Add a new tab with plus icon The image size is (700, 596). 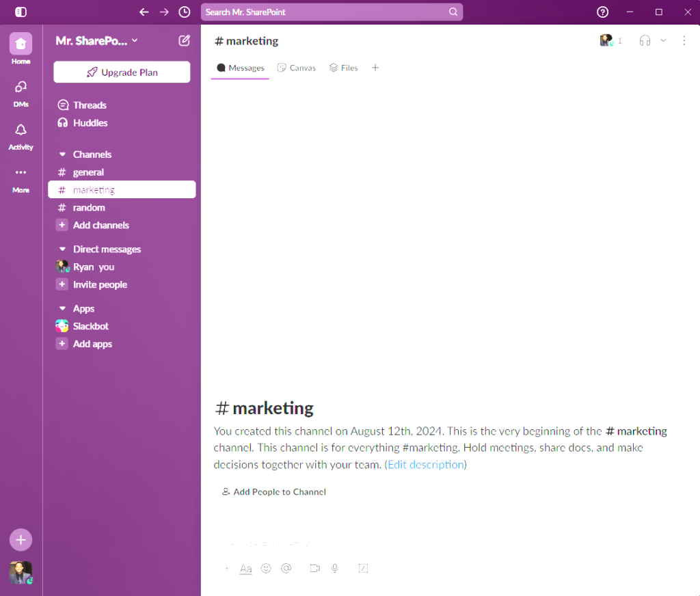375,68
